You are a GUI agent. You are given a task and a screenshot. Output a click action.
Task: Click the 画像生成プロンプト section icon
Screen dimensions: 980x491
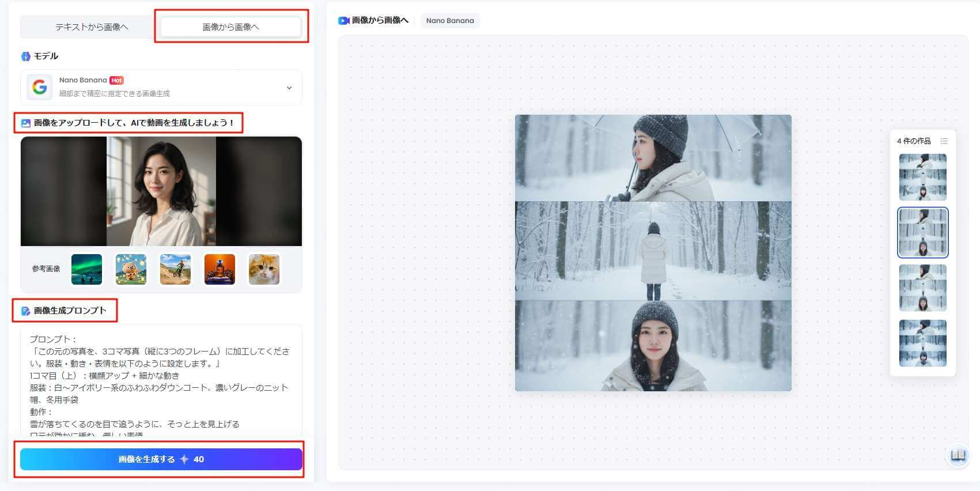click(26, 311)
